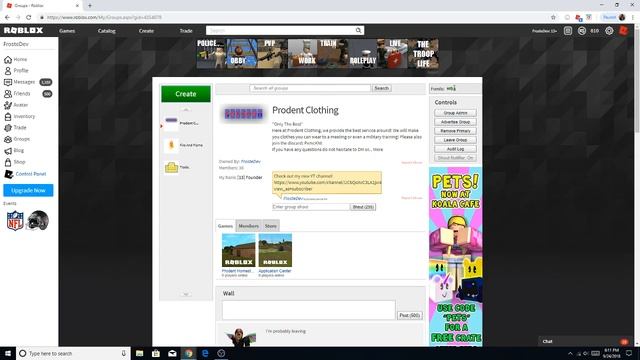The image size is (640, 360).
Task: Click the wall Post button
Action: pyautogui.click(x=409, y=316)
